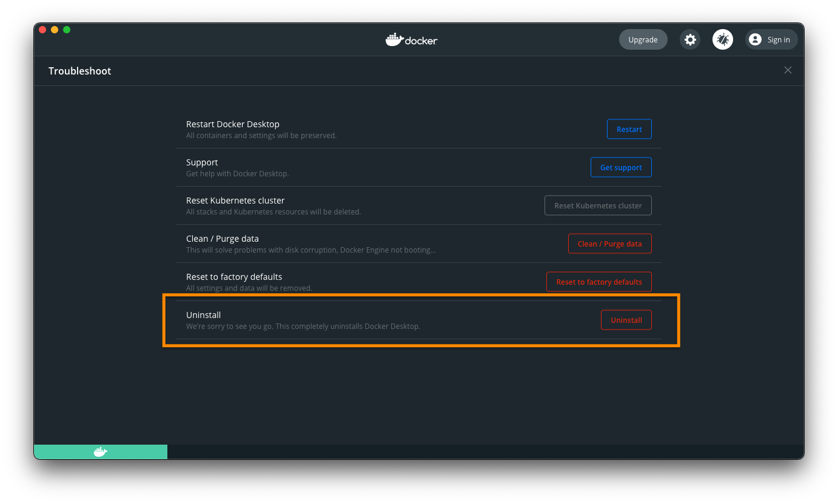Click the Reset Kubernetes cluster button
The width and height of the screenshot is (838, 504).
pyautogui.click(x=598, y=205)
